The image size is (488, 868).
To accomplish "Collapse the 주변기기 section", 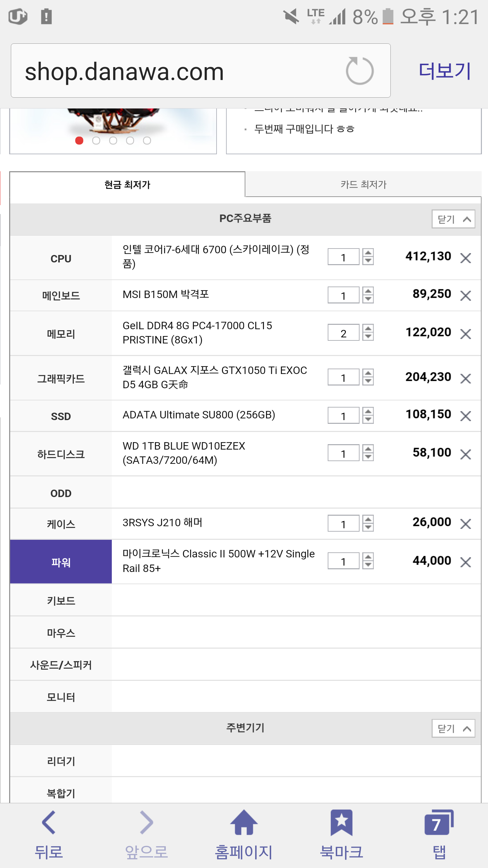I will [453, 728].
